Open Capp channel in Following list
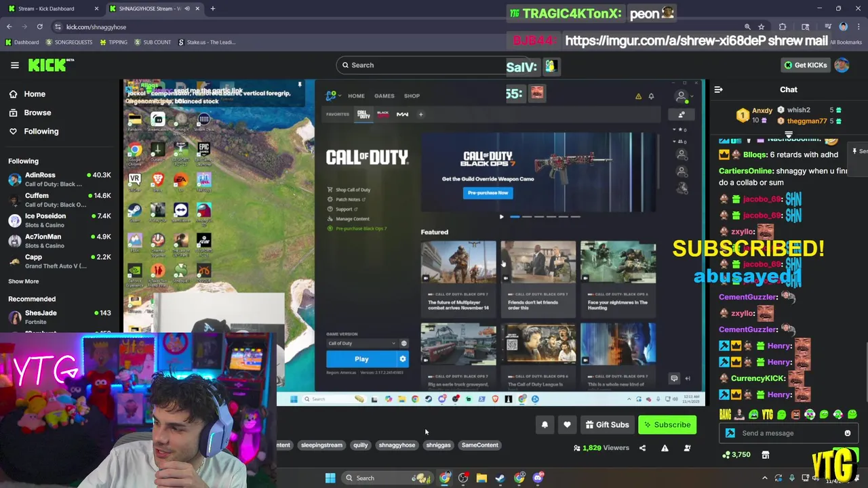868x488 pixels. point(59,261)
